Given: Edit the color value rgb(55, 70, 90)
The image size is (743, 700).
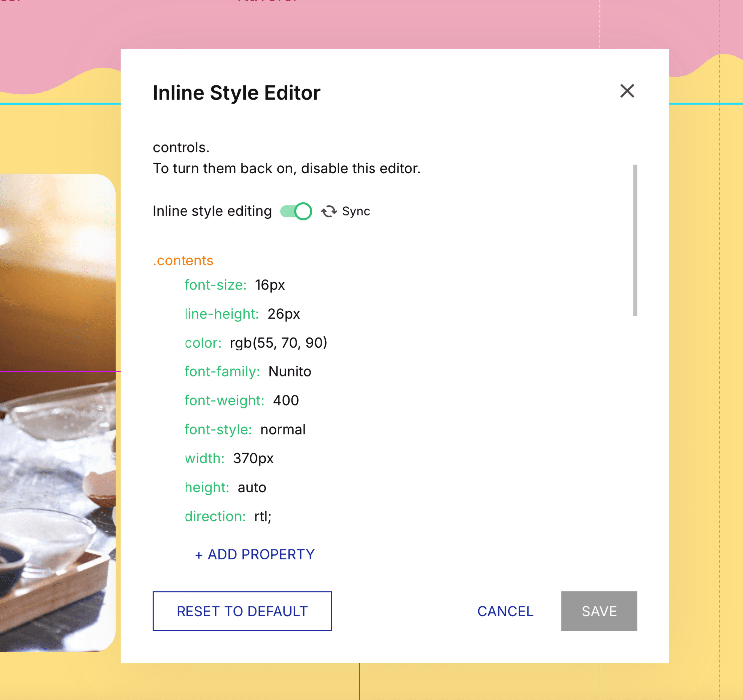Looking at the screenshot, I should click(279, 343).
